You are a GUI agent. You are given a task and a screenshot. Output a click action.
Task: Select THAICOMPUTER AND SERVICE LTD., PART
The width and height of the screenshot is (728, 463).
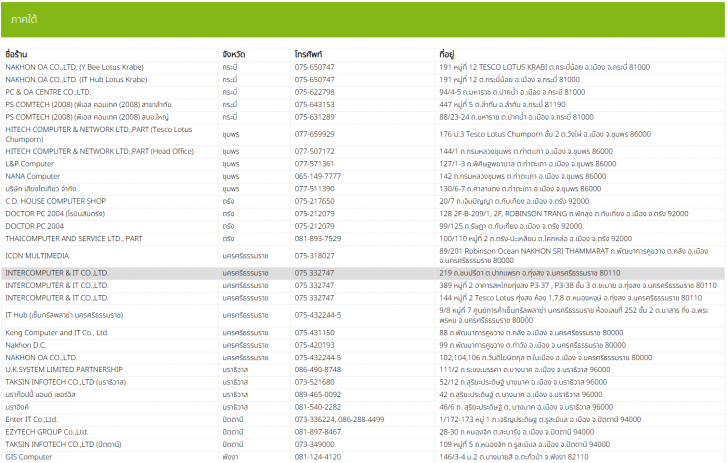pyautogui.click(x=74, y=239)
